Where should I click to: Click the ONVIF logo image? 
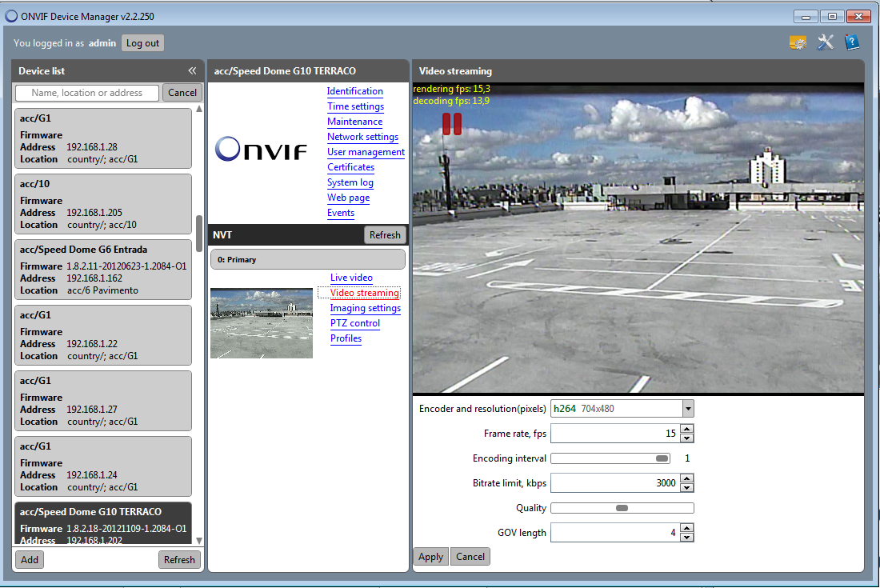tap(261, 149)
